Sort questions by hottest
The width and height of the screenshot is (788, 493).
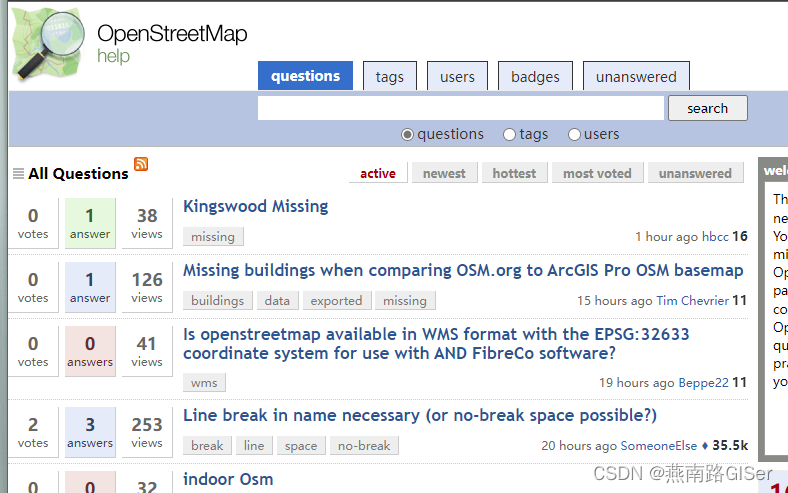click(514, 173)
